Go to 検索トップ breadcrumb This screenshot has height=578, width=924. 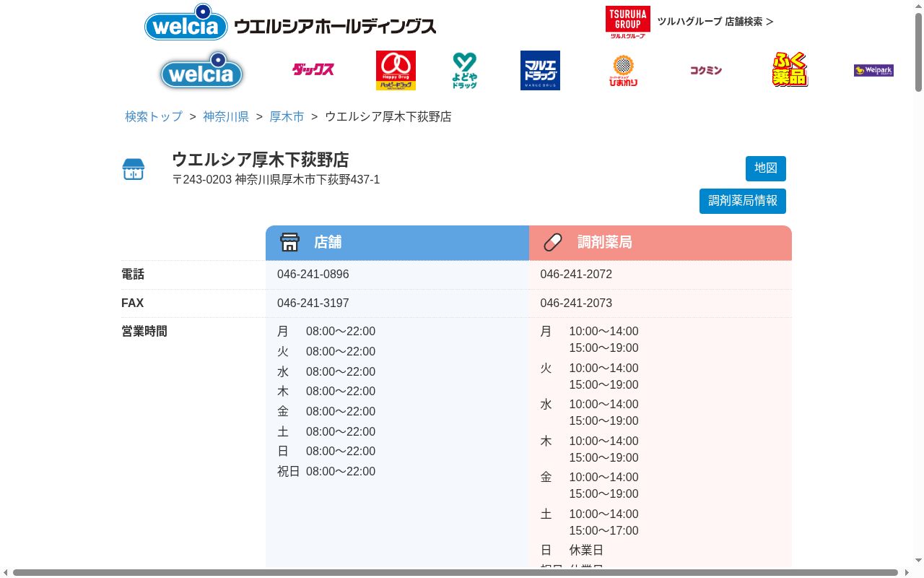click(x=154, y=116)
